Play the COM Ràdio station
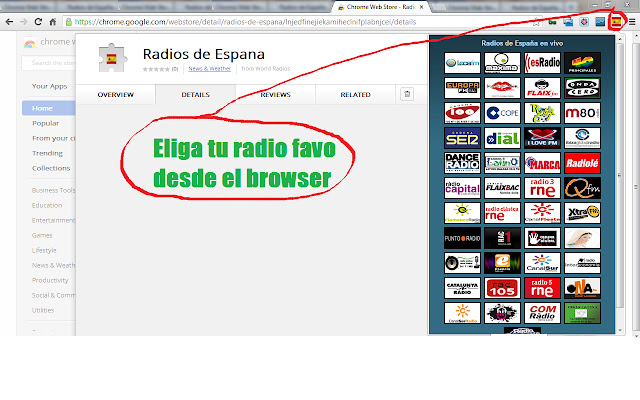Screen dimensions: 640x400 click(x=542, y=313)
